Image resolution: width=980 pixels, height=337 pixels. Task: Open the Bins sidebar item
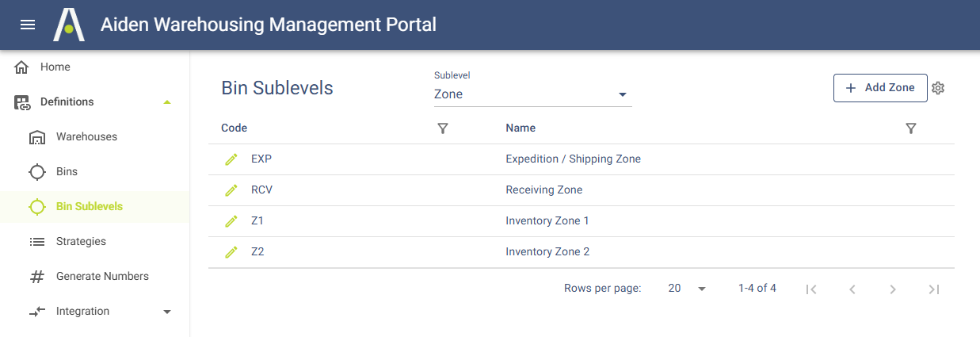pos(67,172)
